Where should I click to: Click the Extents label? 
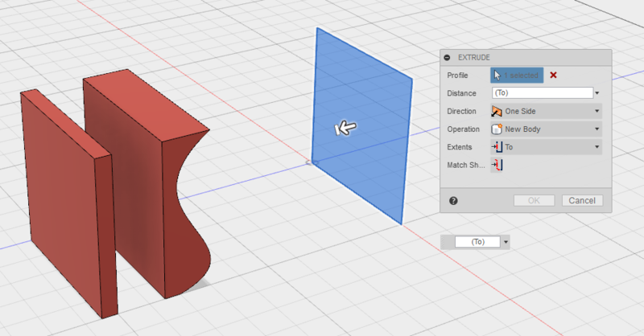coord(459,147)
